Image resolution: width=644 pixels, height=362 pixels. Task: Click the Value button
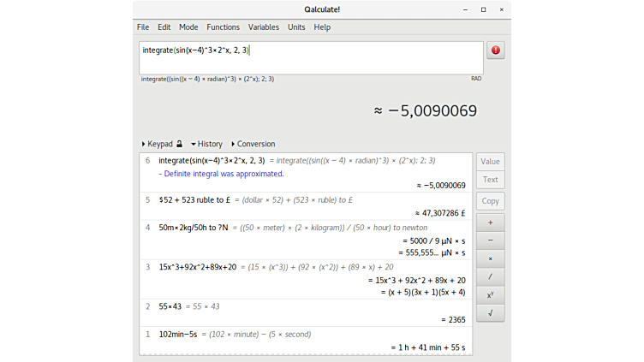coord(490,161)
